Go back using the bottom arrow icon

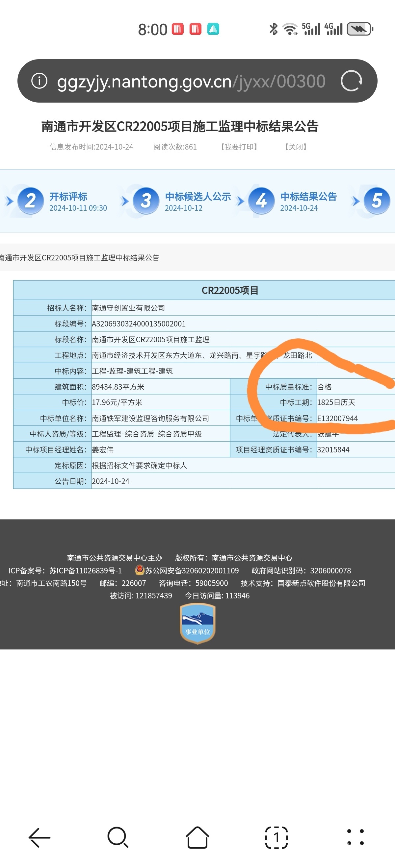39,837
